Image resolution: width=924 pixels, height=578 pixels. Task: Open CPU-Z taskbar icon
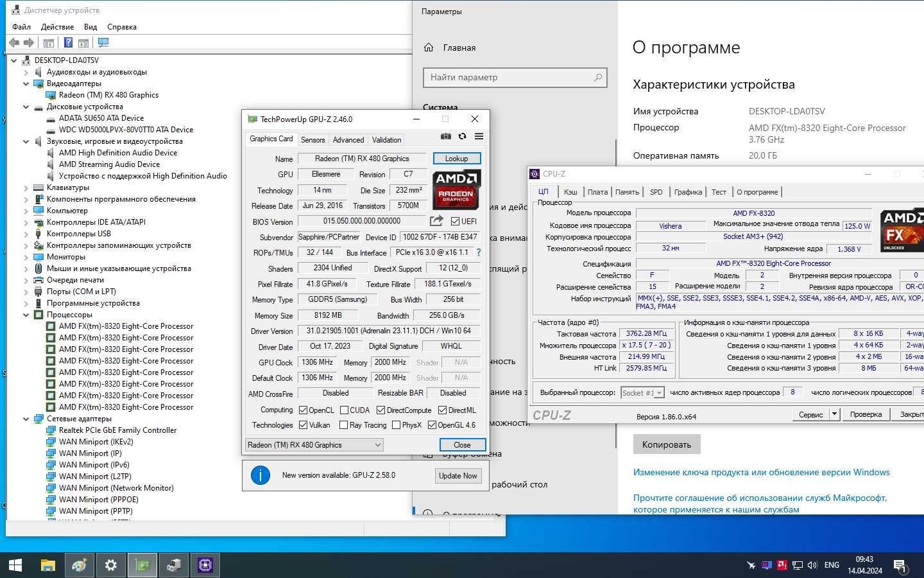(x=205, y=565)
